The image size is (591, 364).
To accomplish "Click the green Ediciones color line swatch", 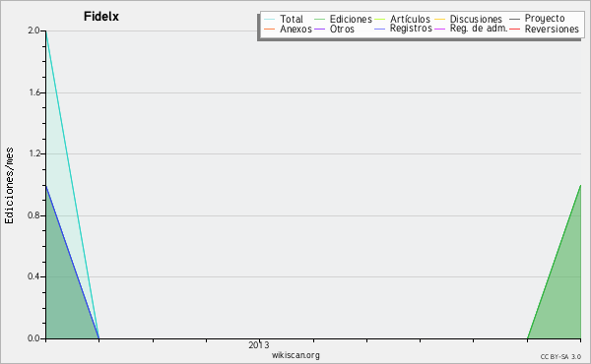I will [x=319, y=20].
